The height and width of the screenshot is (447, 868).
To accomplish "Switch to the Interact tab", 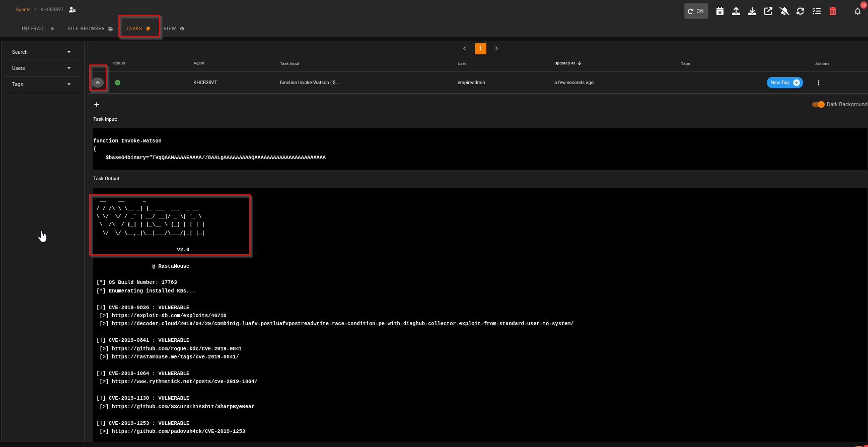I will click(x=38, y=29).
